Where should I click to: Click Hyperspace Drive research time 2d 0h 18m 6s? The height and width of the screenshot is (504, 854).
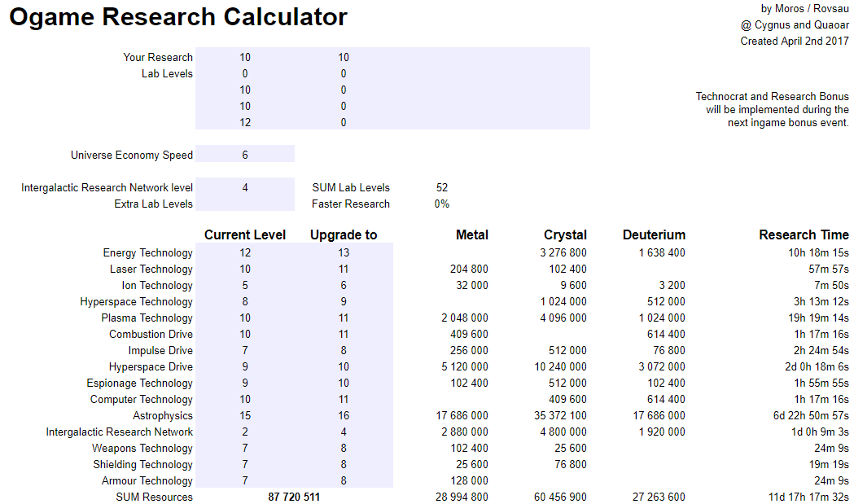pyautogui.click(x=817, y=366)
